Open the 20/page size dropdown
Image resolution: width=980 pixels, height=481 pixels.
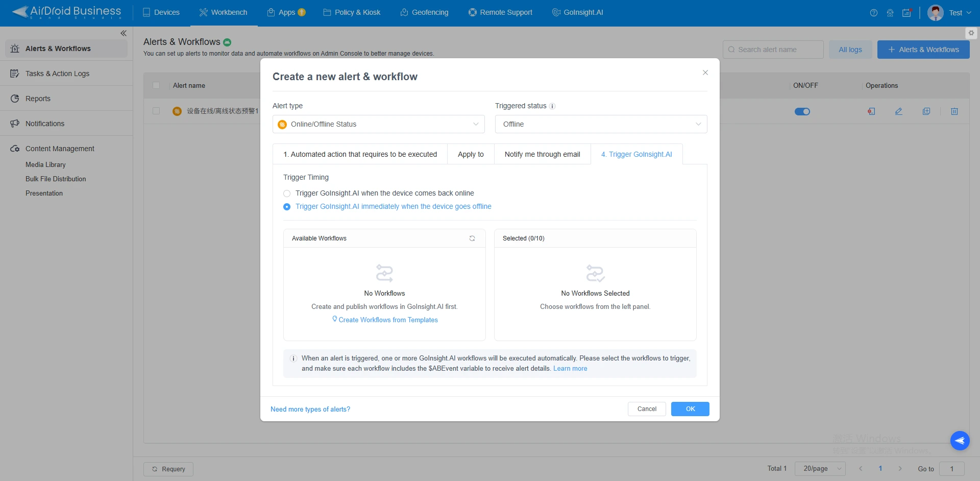820,469
